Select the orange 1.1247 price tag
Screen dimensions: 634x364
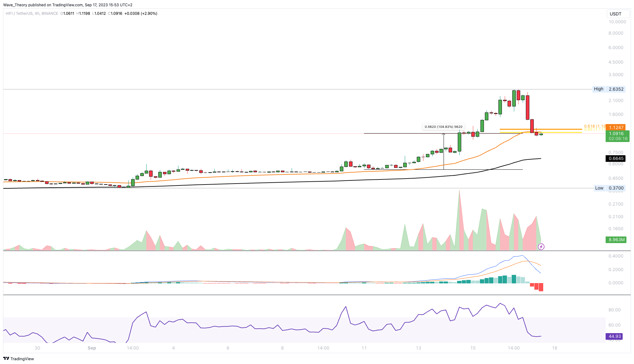[616, 127]
